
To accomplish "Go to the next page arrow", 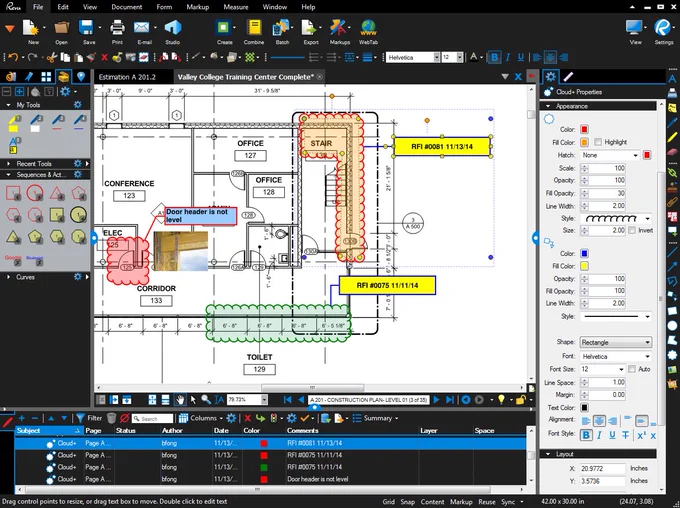I will pyautogui.click(x=436, y=400).
